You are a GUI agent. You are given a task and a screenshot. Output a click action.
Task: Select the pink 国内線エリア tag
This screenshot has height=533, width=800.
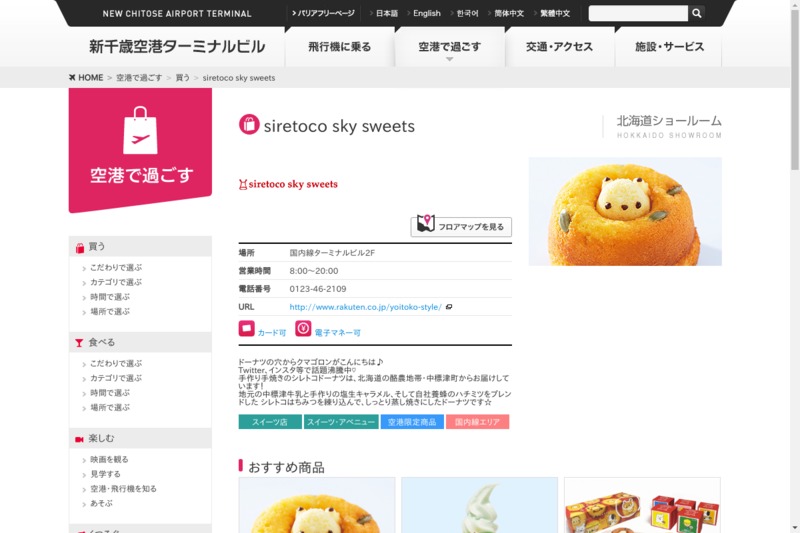(477, 422)
